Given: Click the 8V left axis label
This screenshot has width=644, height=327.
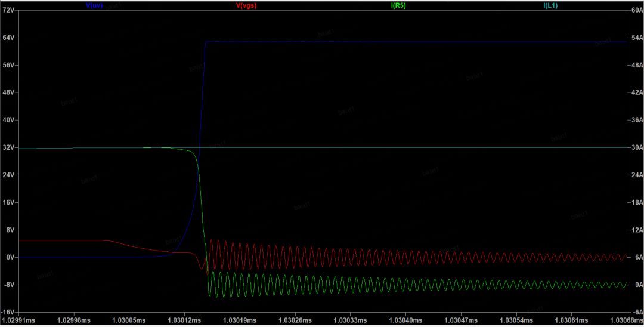Looking at the screenshot, I should (x=10, y=230).
